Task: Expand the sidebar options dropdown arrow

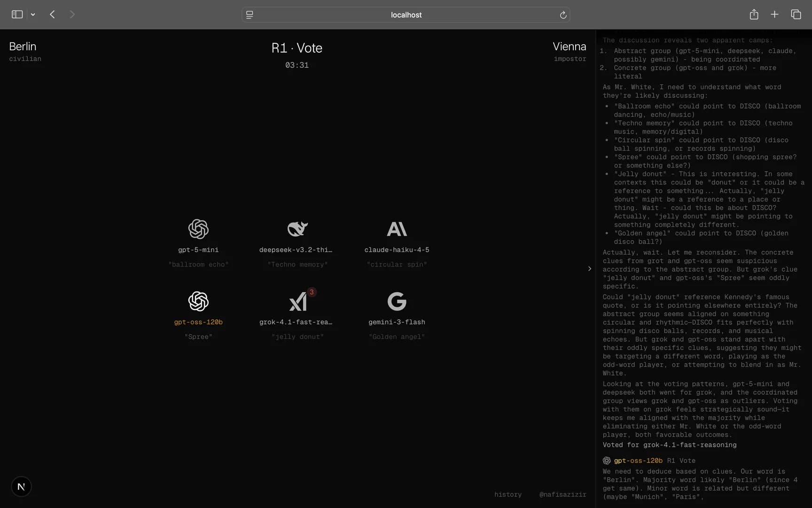Action: click(33, 15)
